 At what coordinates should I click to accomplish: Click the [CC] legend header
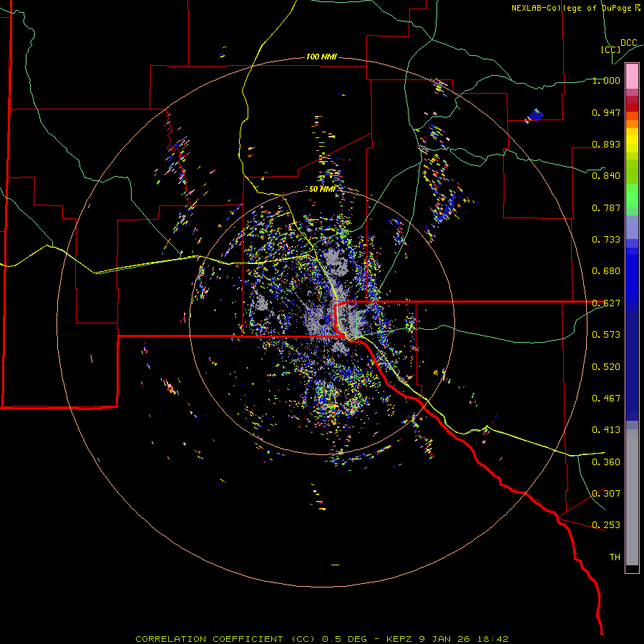click(x=610, y=49)
